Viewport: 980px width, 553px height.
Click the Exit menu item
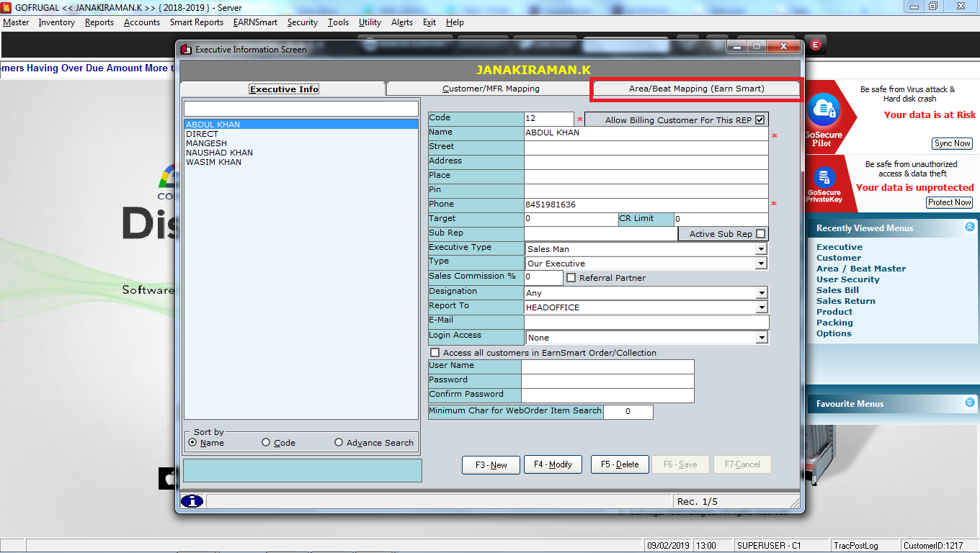[429, 22]
